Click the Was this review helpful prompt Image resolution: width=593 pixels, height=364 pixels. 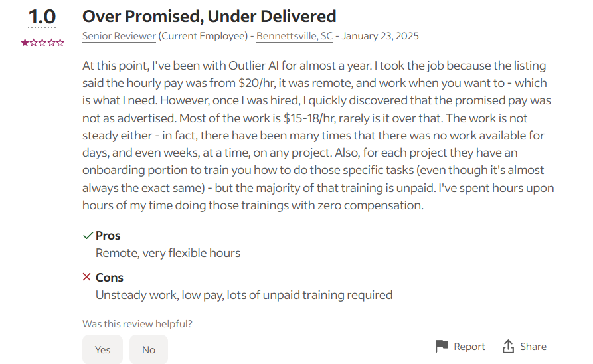pyautogui.click(x=137, y=324)
